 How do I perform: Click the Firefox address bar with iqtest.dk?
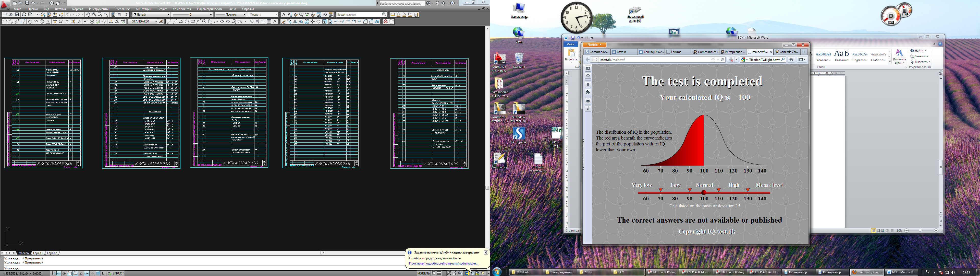(654, 60)
